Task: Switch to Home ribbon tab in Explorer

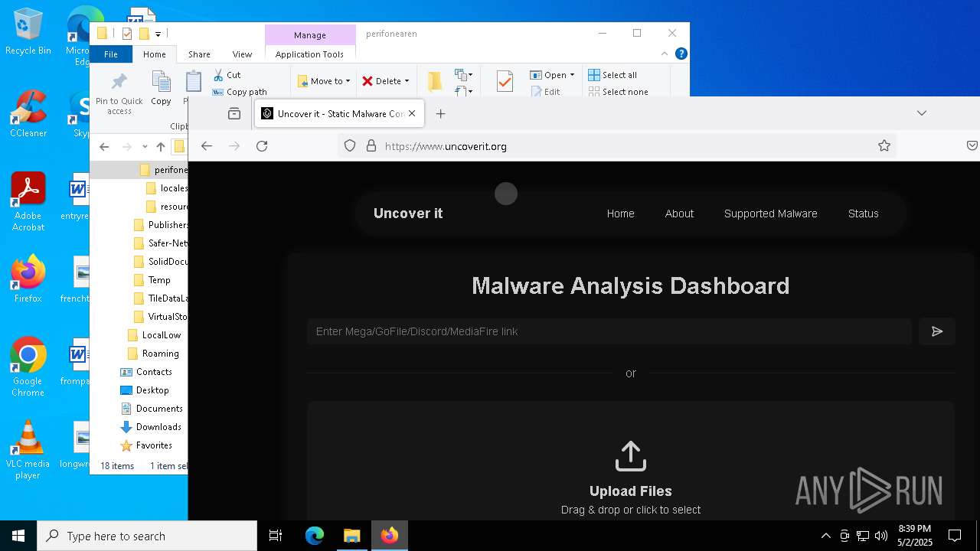Action: pyautogui.click(x=154, y=54)
